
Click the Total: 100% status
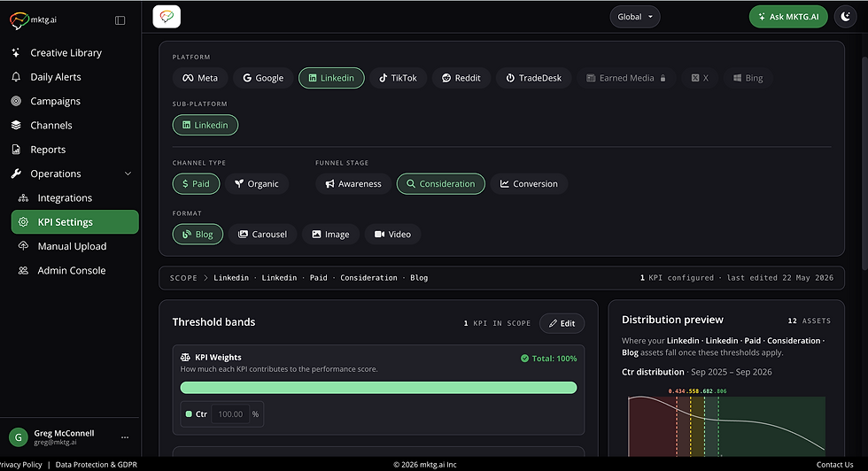pyautogui.click(x=548, y=359)
